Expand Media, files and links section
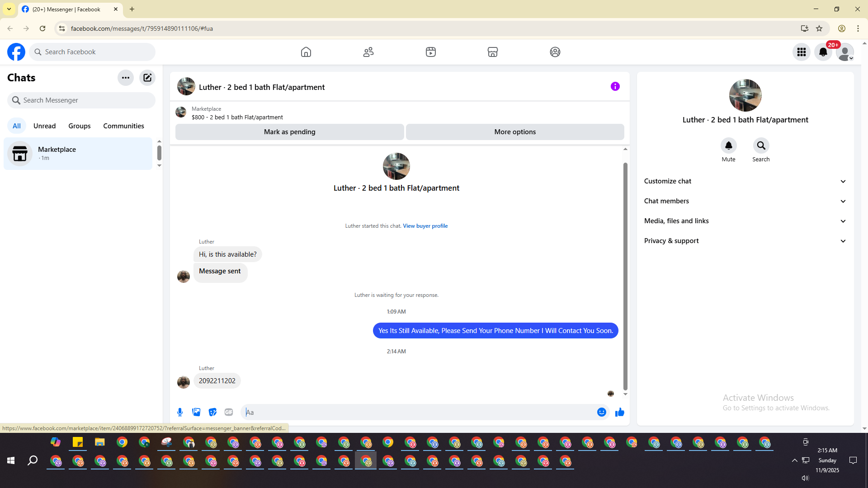Image resolution: width=868 pixels, height=488 pixels. [x=745, y=221]
